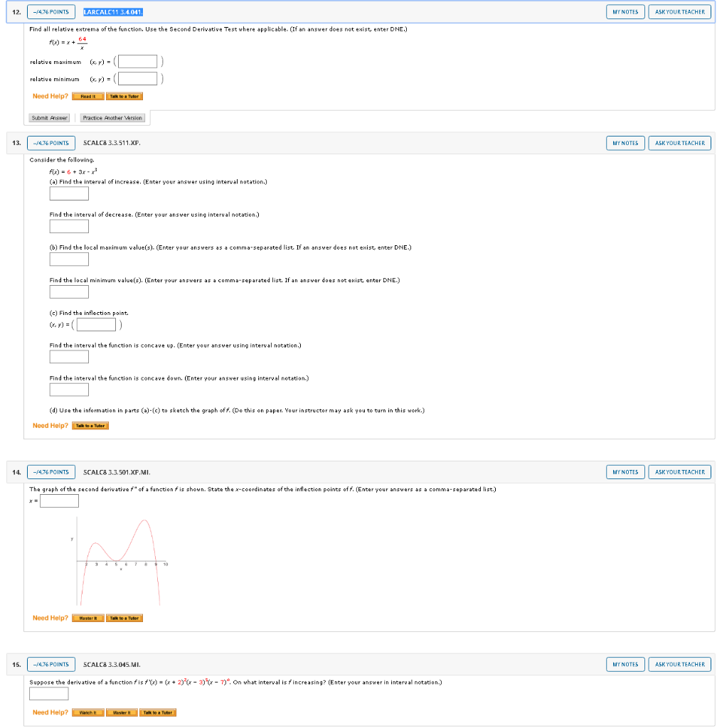
Task: Open Master It for question 14
Action: click(x=87, y=618)
